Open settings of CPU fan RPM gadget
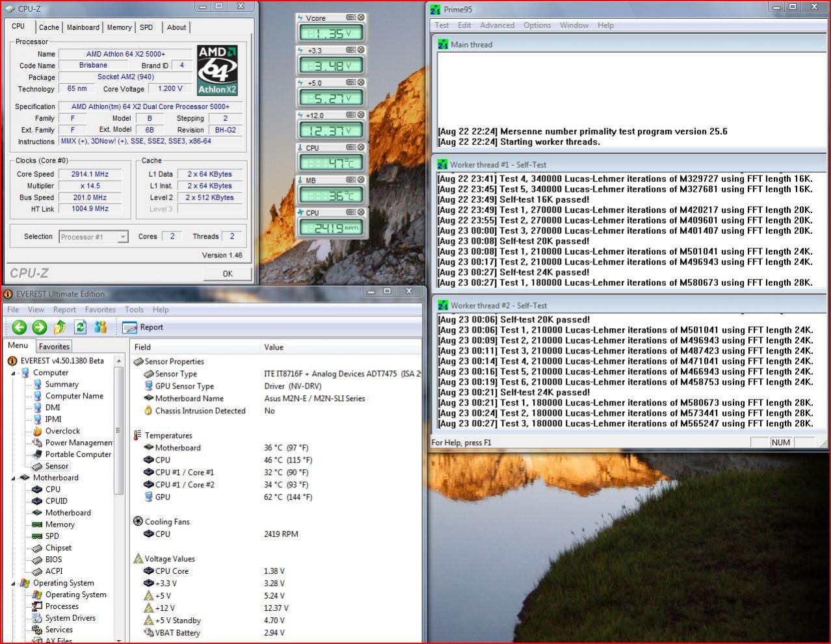831x644 pixels. coord(351,213)
